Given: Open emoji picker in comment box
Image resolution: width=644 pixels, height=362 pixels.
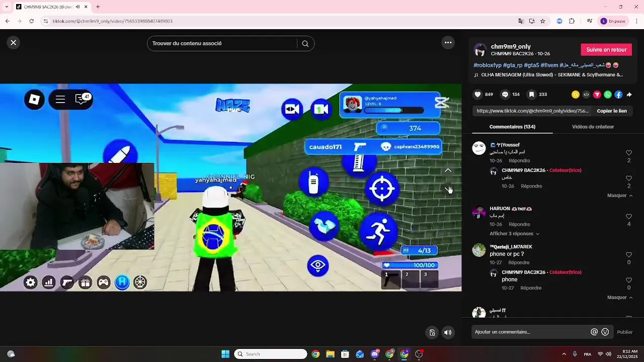Looking at the screenshot, I should click(605, 332).
